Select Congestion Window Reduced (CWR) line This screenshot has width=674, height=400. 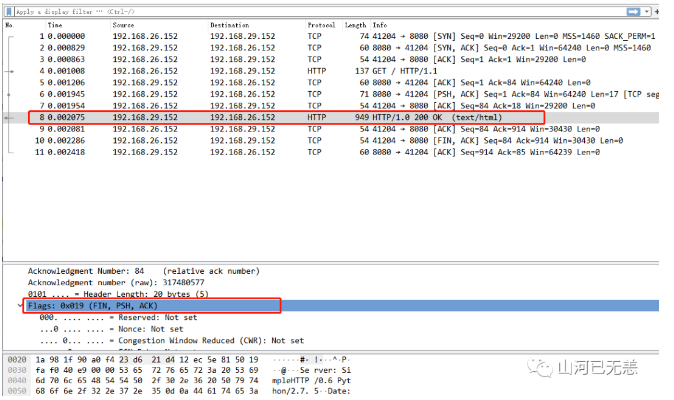pos(172,341)
